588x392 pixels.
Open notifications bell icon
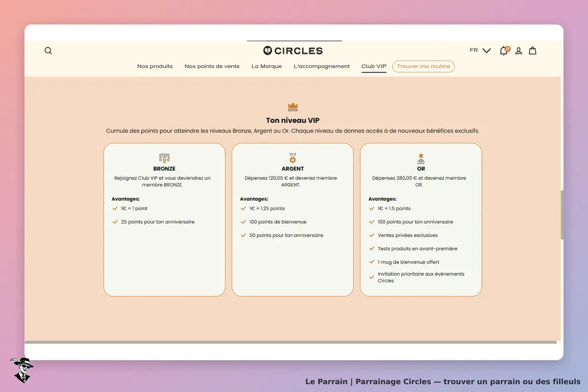click(504, 50)
